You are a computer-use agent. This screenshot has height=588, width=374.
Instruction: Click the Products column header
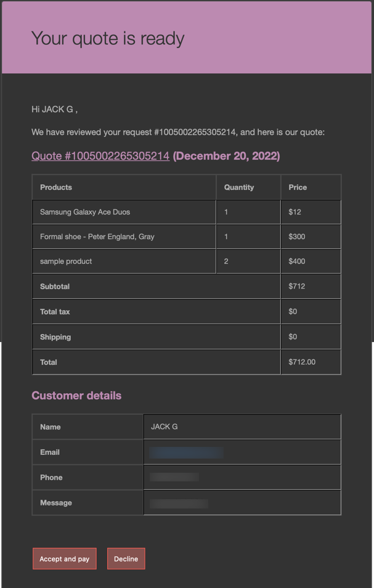[124, 187]
